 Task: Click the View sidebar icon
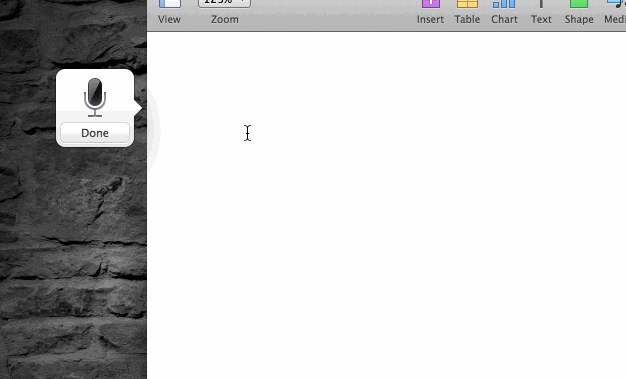170,4
